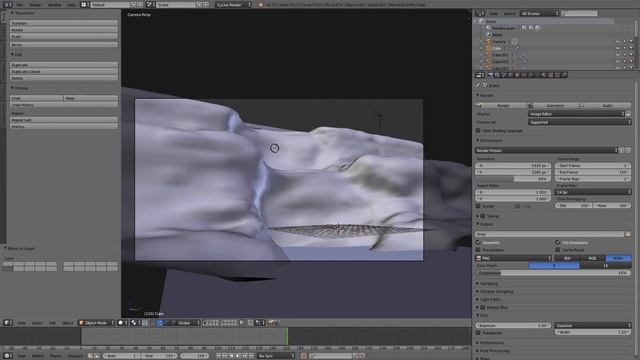Open the File menu in top bar

(20, 4)
